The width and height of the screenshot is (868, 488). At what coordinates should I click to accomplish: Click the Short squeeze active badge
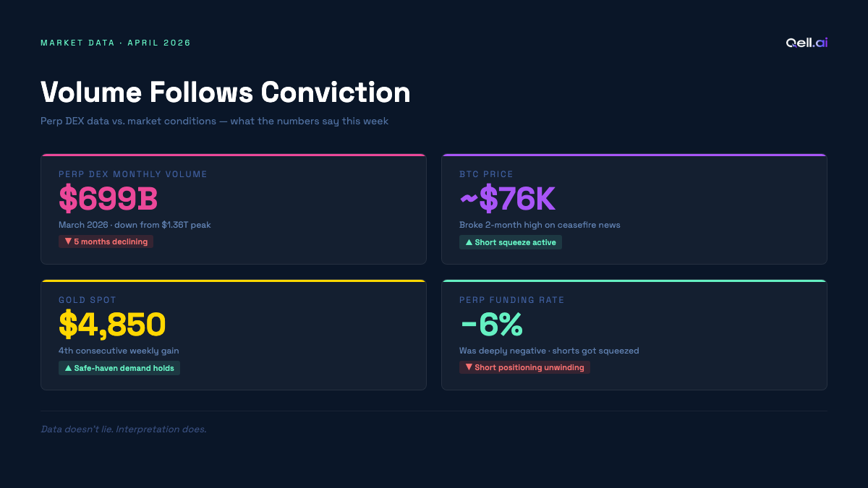[511, 242]
